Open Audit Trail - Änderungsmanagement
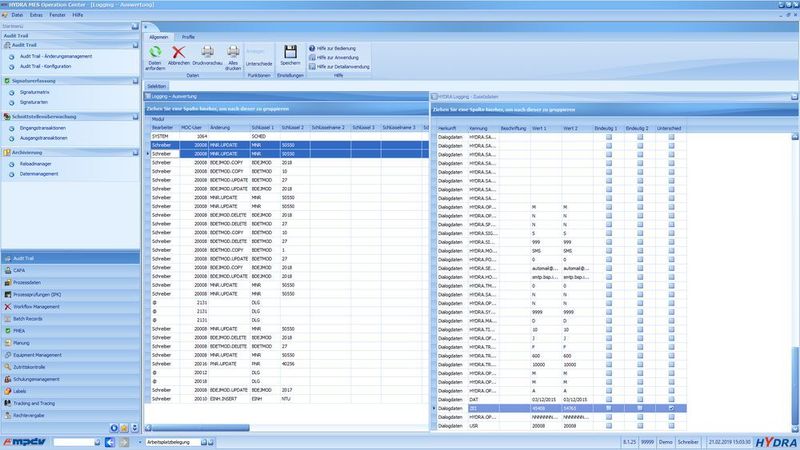The image size is (800, 450). point(56,56)
